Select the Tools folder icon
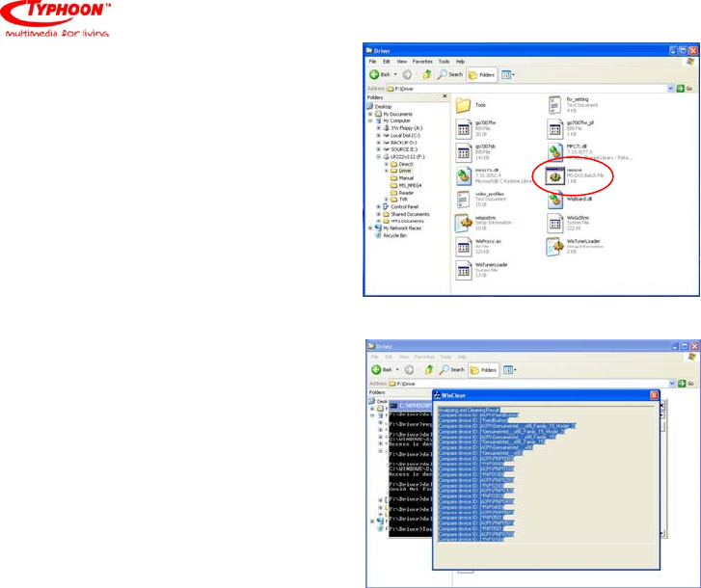 464,105
